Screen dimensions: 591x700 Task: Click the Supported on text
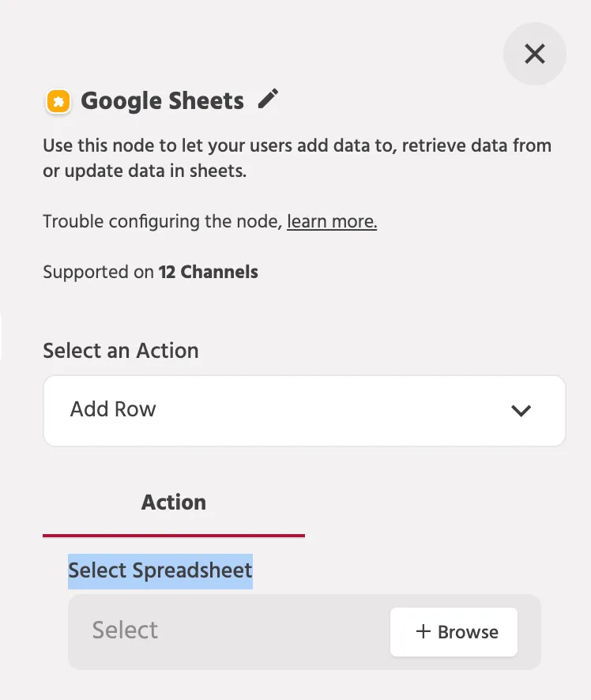click(x=98, y=272)
